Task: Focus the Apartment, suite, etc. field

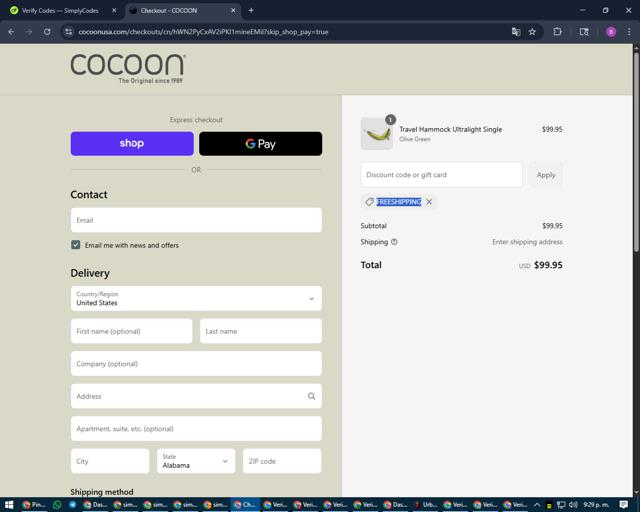Action: point(196,429)
